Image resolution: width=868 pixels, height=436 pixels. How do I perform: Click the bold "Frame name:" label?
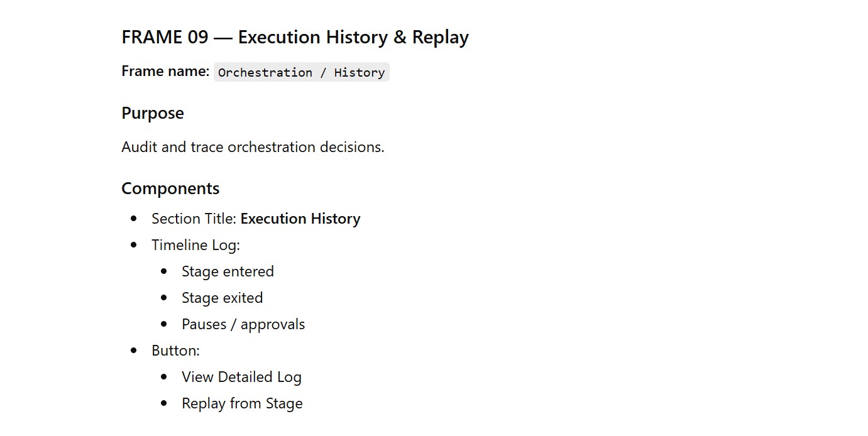[x=165, y=72]
